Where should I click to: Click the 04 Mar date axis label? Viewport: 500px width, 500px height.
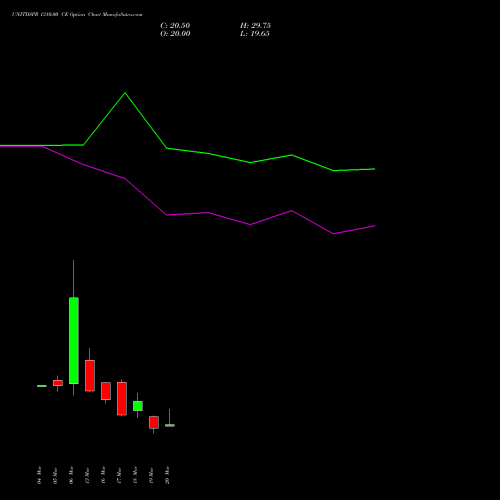click(x=39, y=475)
